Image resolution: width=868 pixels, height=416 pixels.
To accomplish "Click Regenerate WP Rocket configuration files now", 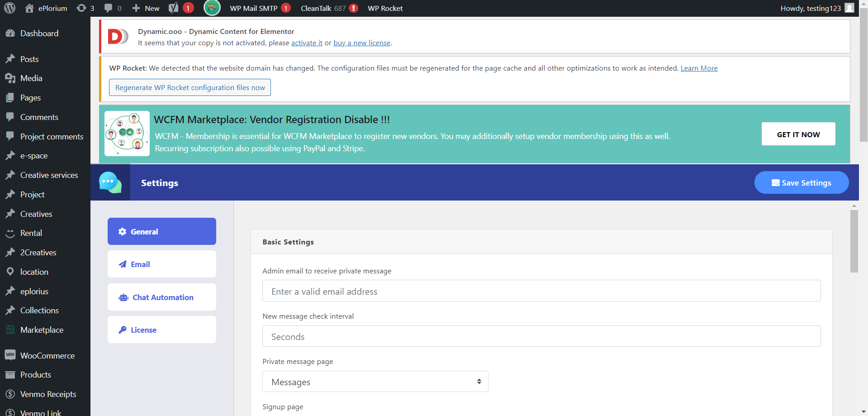I will pos(190,87).
